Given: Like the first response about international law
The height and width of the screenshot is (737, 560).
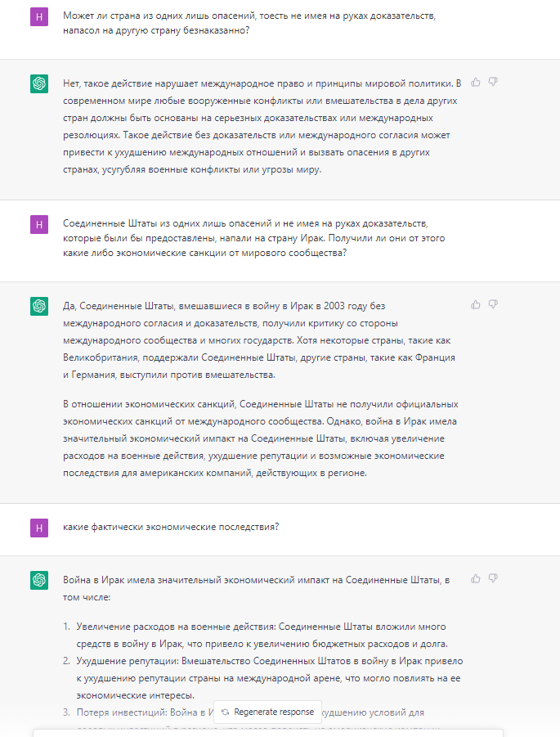Looking at the screenshot, I should tap(476, 82).
